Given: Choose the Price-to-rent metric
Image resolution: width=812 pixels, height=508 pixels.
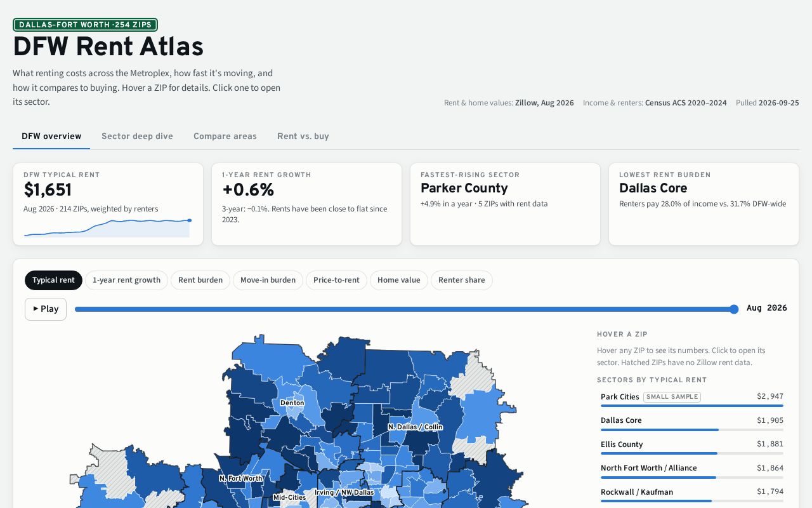Looking at the screenshot, I should tap(336, 280).
